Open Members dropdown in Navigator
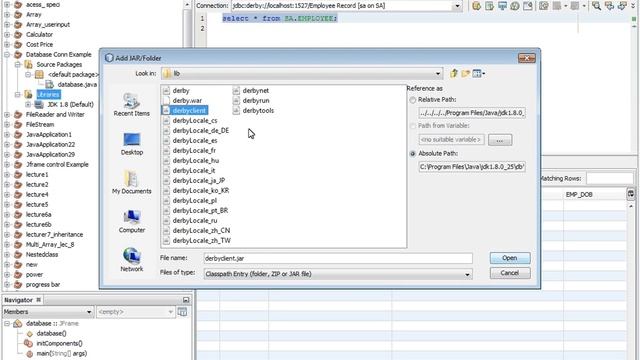This screenshot has height=360, width=640. tap(89, 312)
